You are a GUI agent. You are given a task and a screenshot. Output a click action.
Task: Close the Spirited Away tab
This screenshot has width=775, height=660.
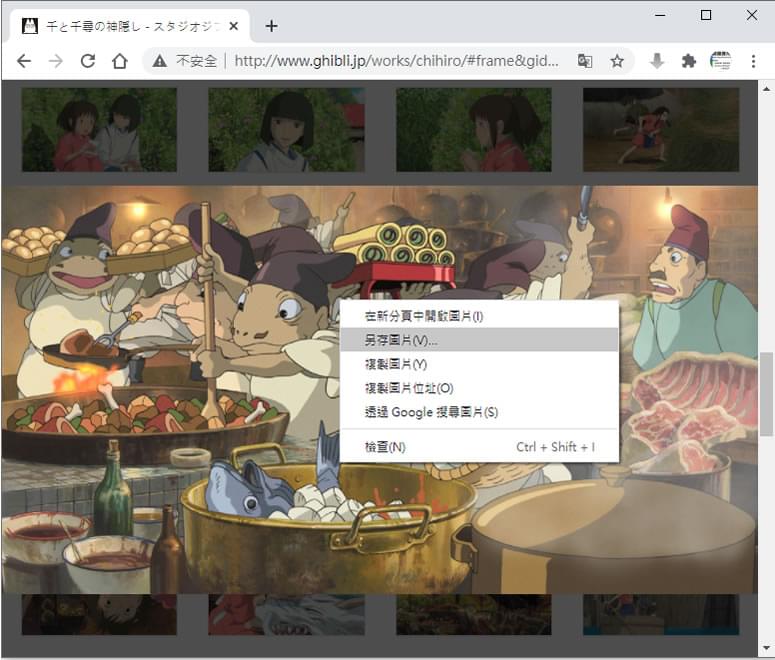(x=234, y=26)
